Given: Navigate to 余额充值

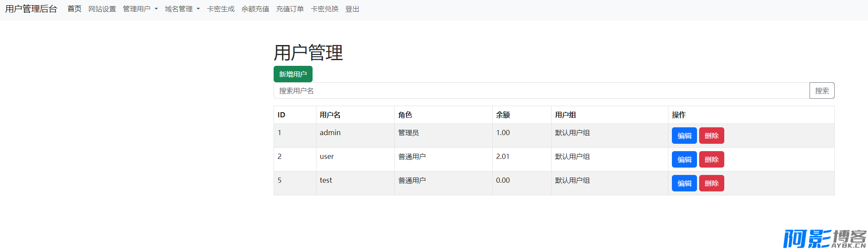Looking at the screenshot, I should point(255,9).
